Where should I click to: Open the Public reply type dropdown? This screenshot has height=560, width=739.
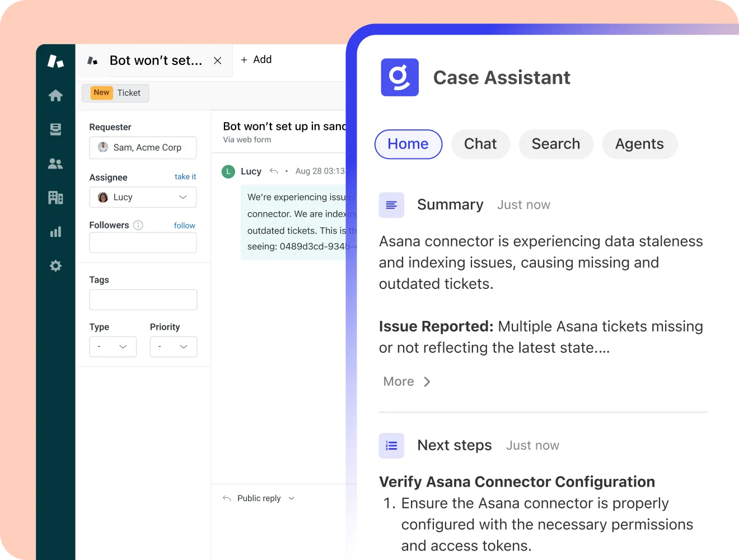(266, 498)
